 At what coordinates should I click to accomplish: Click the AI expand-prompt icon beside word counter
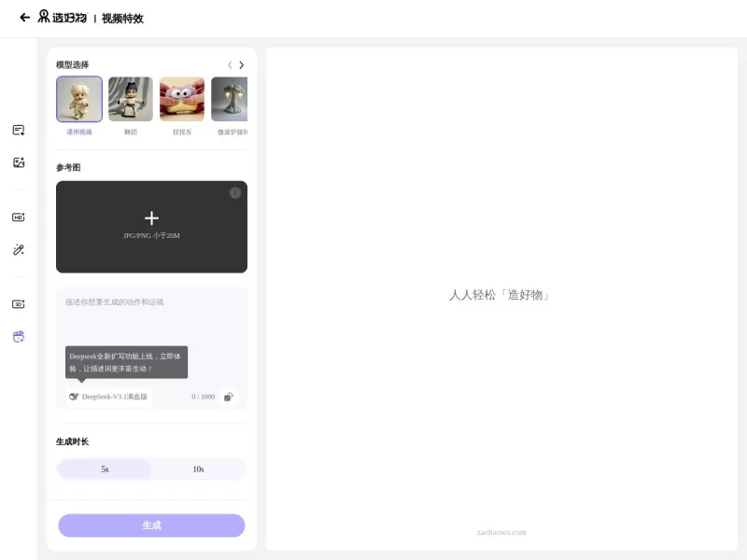coord(230,396)
